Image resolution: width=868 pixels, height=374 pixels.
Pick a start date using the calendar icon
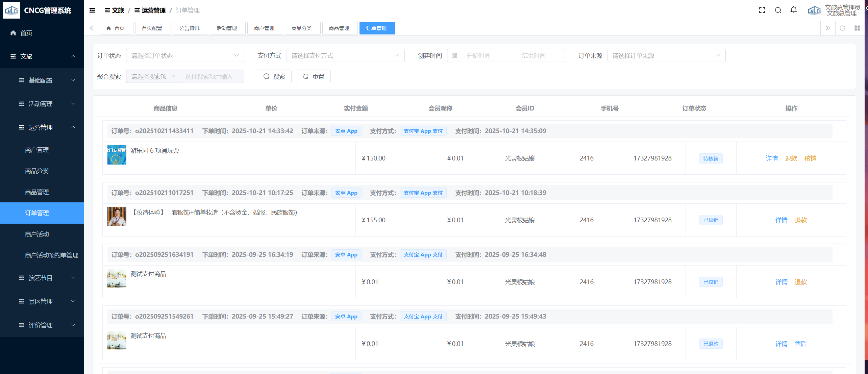(x=454, y=56)
